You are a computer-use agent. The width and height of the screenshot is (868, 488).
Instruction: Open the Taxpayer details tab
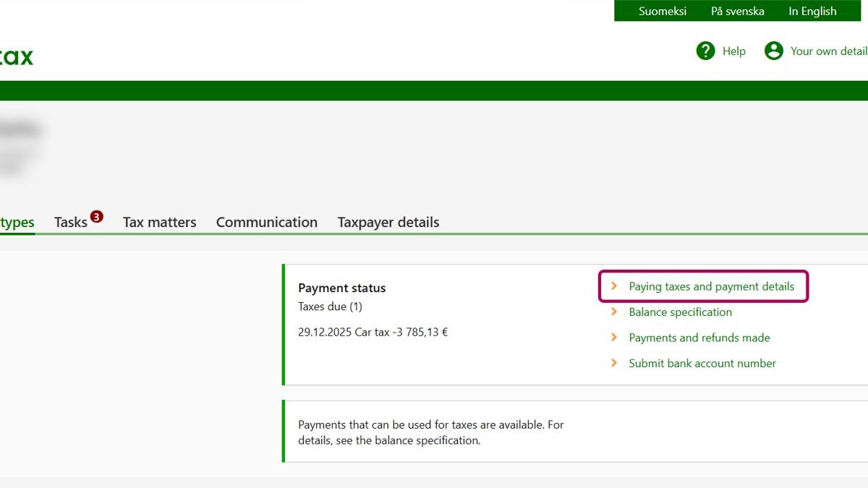(x=388, y=223)
